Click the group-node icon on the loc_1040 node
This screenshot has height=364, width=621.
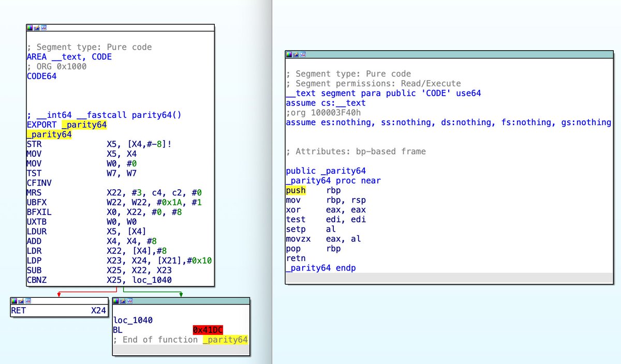click(130, 301)
